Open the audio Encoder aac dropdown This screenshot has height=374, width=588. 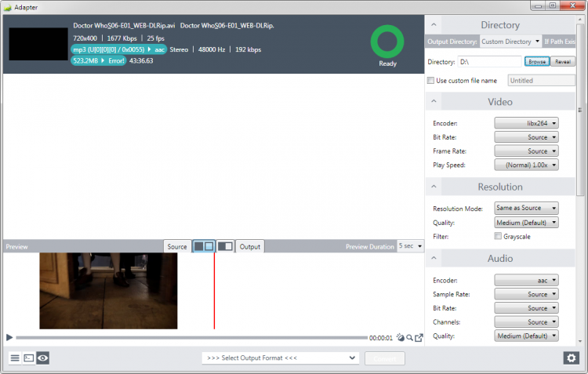point(527,280)
